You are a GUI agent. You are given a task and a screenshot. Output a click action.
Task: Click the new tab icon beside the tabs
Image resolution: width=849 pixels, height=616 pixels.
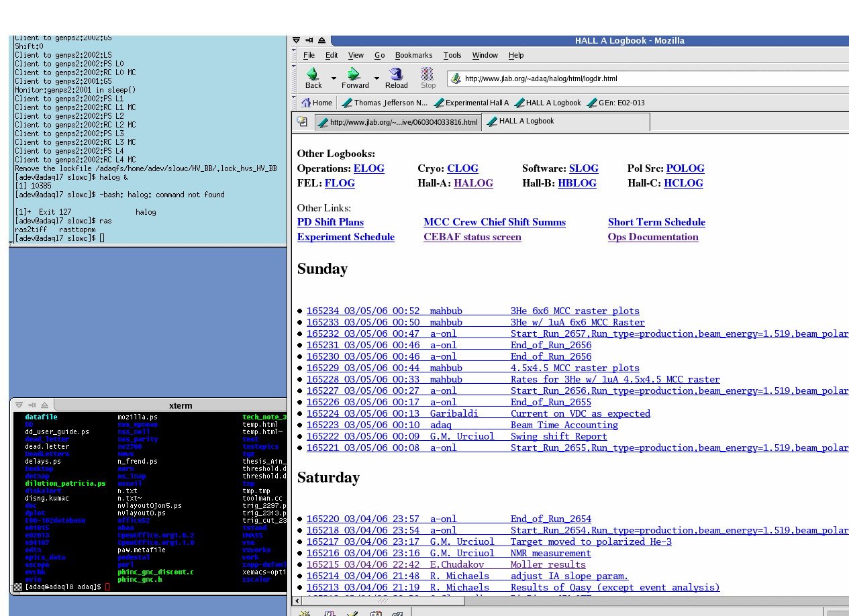[x=303, y=121]
